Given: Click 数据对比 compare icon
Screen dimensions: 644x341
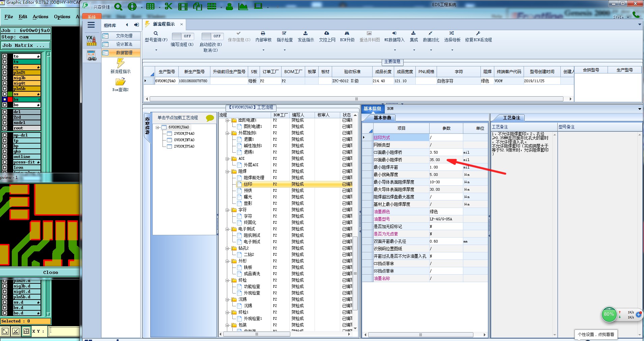Looking at the screenshot, I should (x=431, y=33).
